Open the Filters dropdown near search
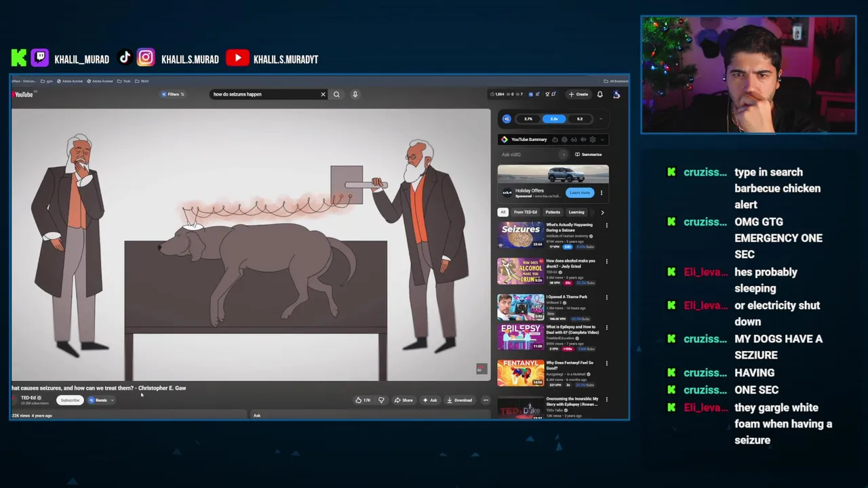 click(x=174, y=94)
